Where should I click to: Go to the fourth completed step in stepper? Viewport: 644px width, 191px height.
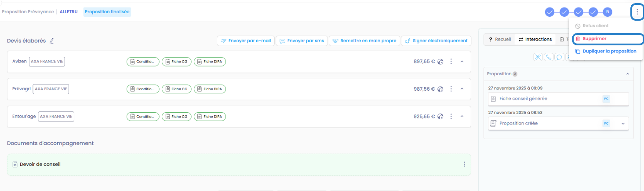pos(593,12)
